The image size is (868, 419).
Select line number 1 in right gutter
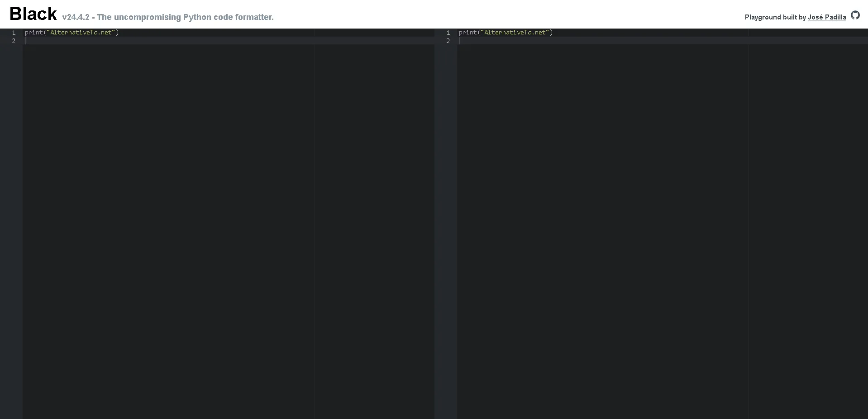coord(448,33)
